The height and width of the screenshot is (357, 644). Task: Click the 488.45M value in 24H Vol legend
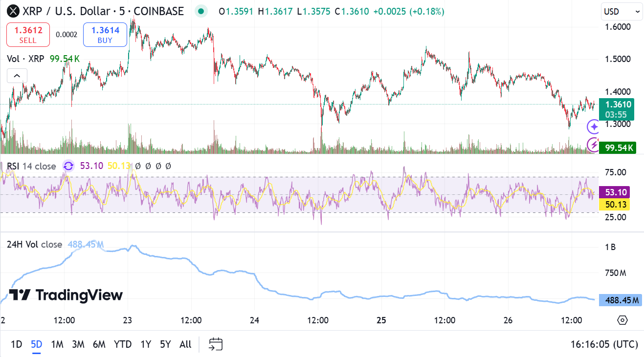point(86,244)
